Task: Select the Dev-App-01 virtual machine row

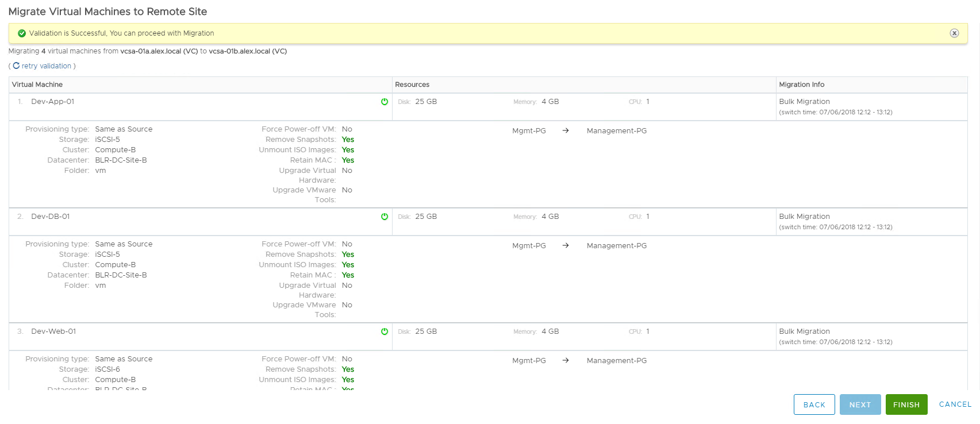Action: click(x=53, y=102)
